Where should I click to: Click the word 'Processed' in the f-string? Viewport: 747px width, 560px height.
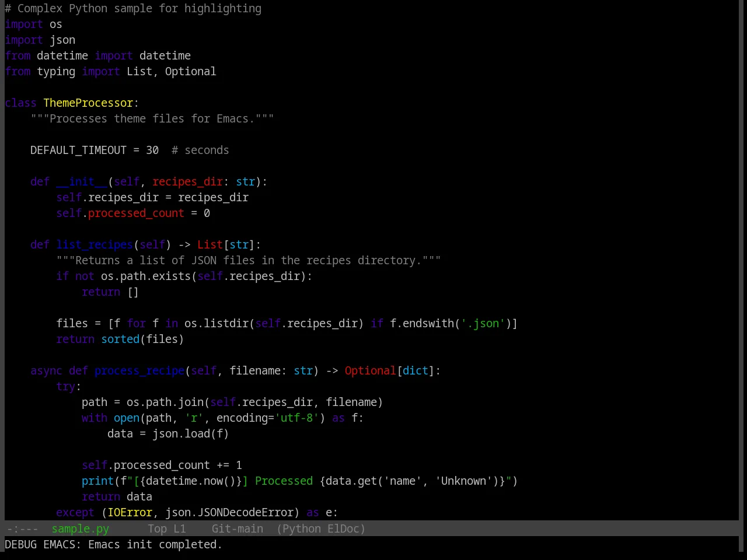point(284,481)
